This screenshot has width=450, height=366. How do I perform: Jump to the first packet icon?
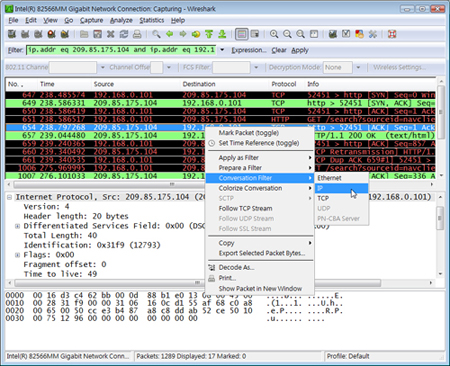tap(209, 34)
